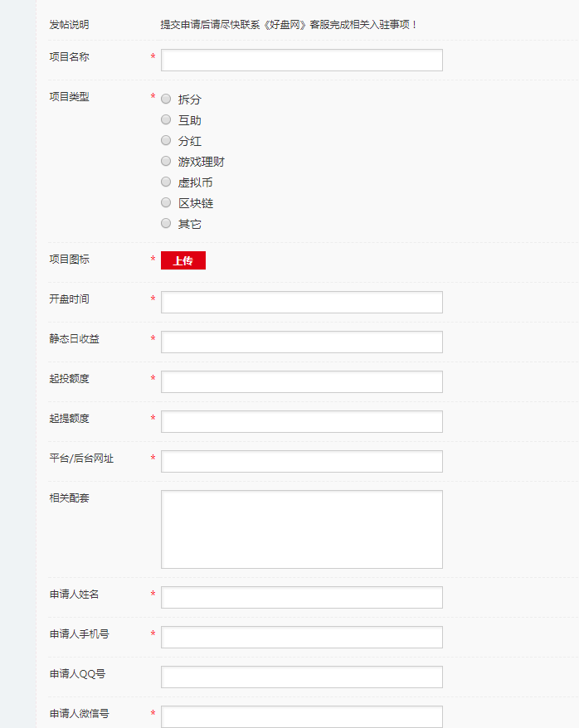Focus the 申请人QQ号 input box
579x728 pixels.
pyautogui.click(x=302, y=677)
